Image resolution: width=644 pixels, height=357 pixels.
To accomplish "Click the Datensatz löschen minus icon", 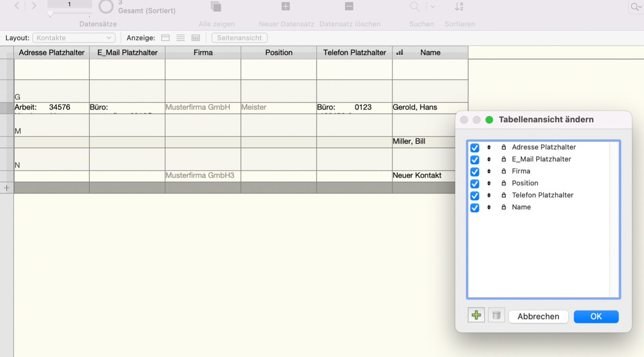I will (x=349, y=6).
